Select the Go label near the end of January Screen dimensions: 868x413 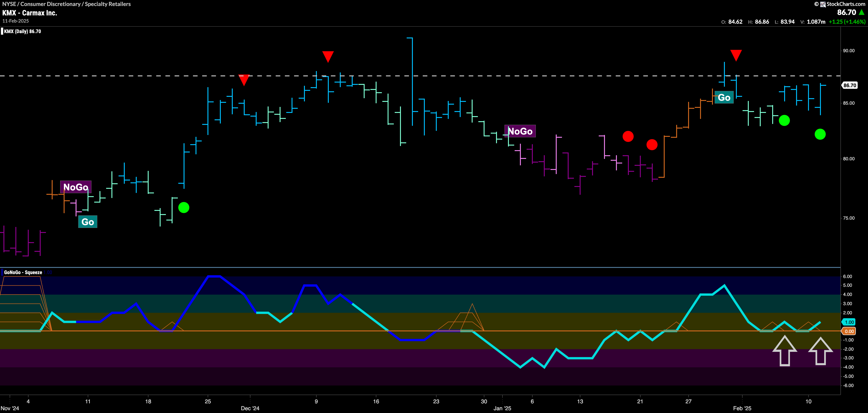(724, 98)
